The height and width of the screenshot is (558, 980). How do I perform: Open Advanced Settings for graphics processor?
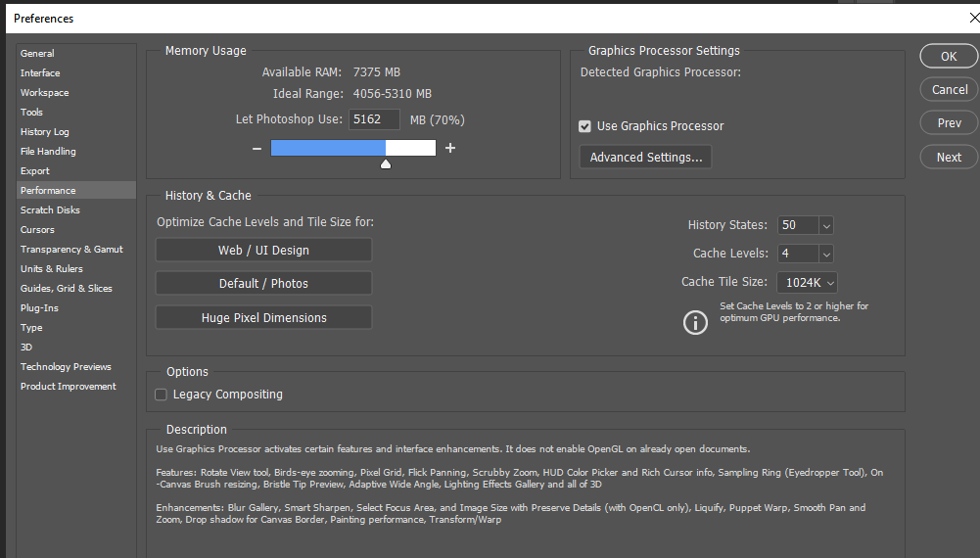(645, 158)
